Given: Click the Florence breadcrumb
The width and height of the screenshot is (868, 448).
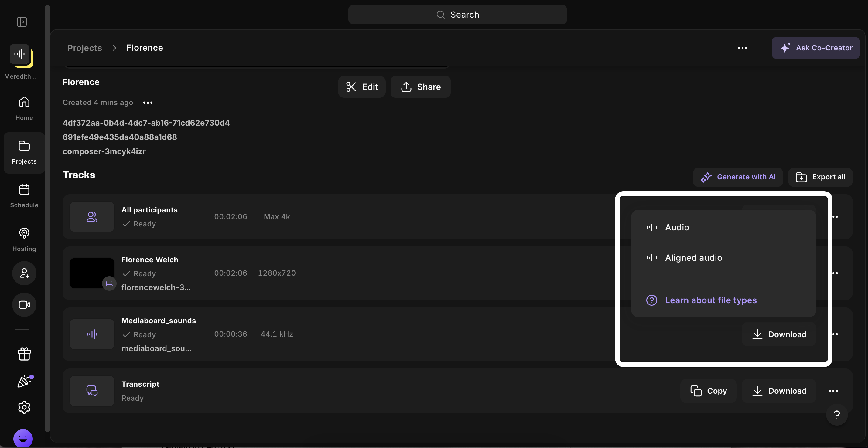Looking at the screenshot, I should coord(145,48).
